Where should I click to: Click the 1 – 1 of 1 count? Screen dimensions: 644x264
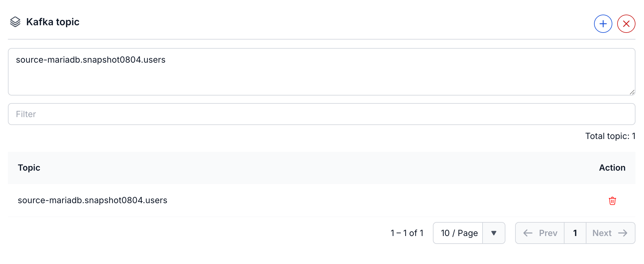point(407,233)
